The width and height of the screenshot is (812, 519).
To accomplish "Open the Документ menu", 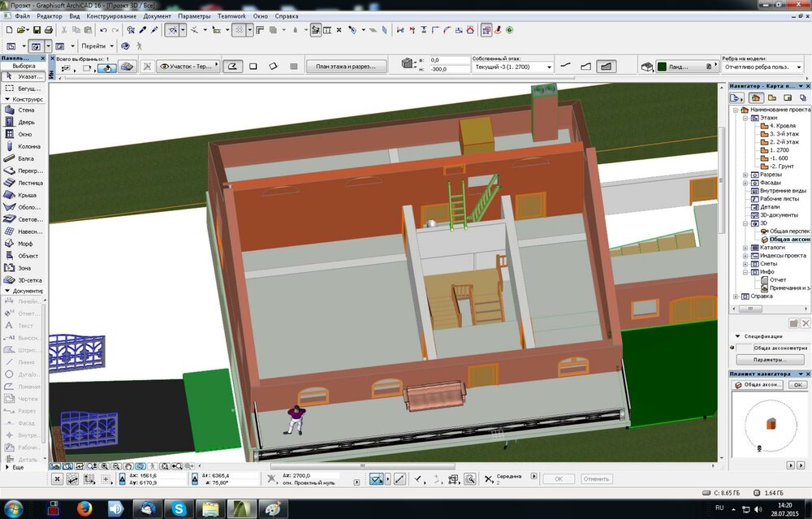I will 157,16.
